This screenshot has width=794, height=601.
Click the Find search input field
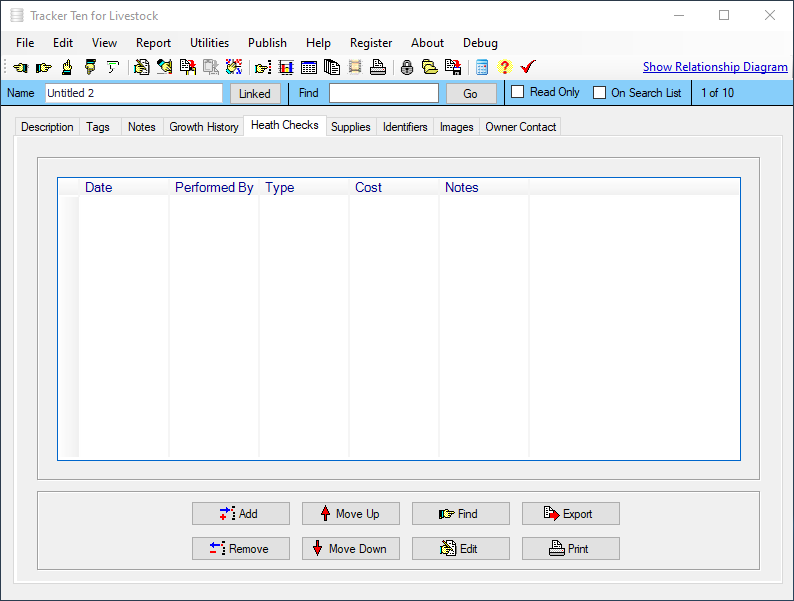point(384,93)
